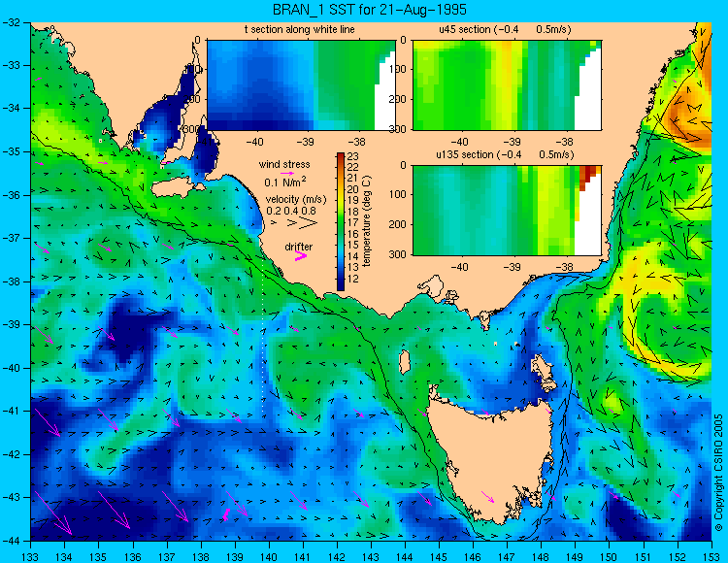Click the 100 depth tick of the u135 section
Image resolution: width=728 pixels, height=563 pixels.
tap(397, 194)
